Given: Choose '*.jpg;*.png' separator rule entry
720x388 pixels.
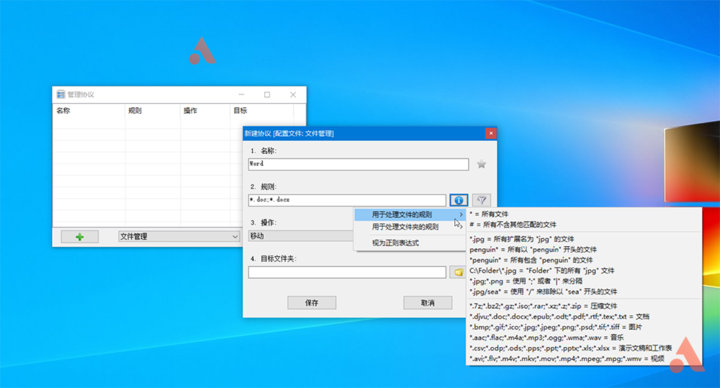Looking at the screenshot, I should pos(583,281).
